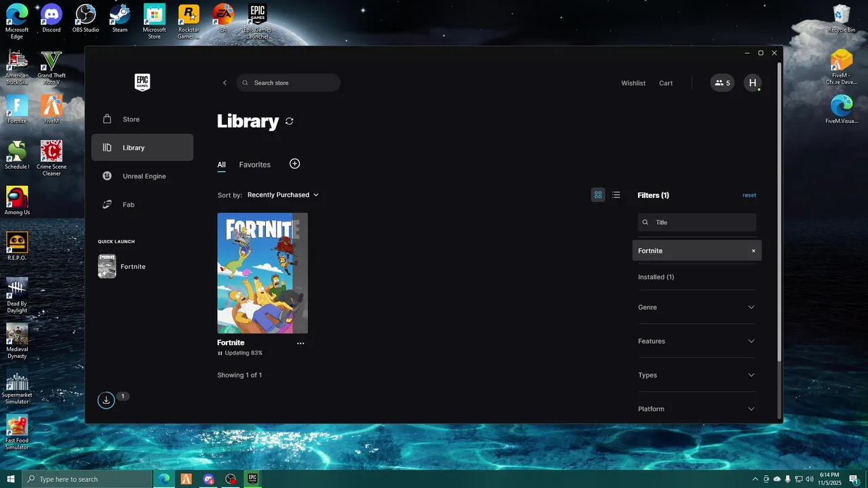Click the Showing 1 of 1 text
The width and height of the screenshot is (868, 488).
pyautogui.click(x=239, y=375)
